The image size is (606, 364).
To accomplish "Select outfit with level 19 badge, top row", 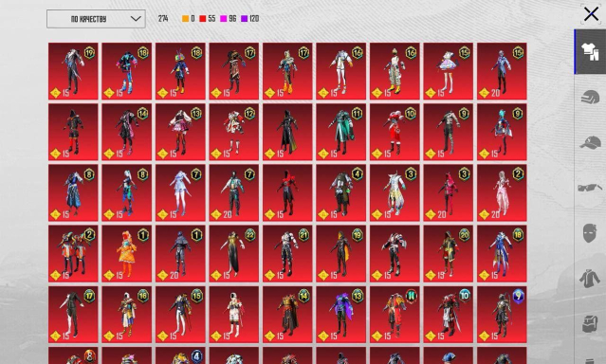I will [73, 71].
